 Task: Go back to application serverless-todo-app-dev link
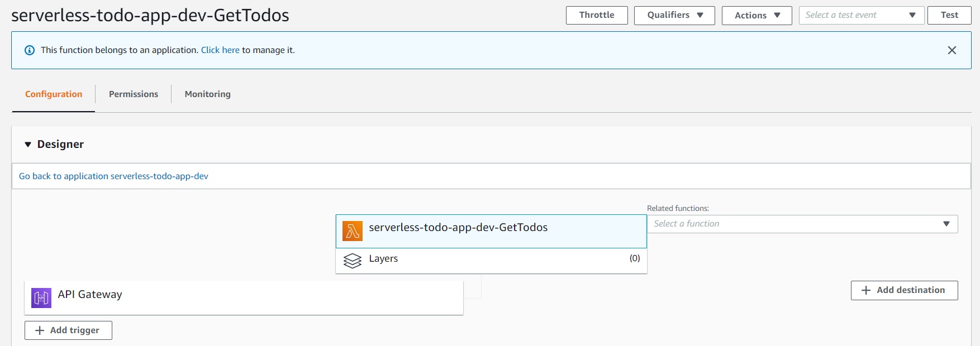tap(113, 176)
